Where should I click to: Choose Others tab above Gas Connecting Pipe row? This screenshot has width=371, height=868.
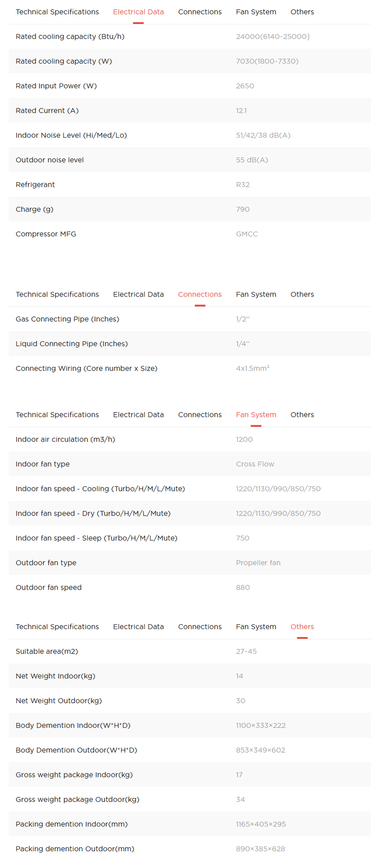click(x=302, y=294)
